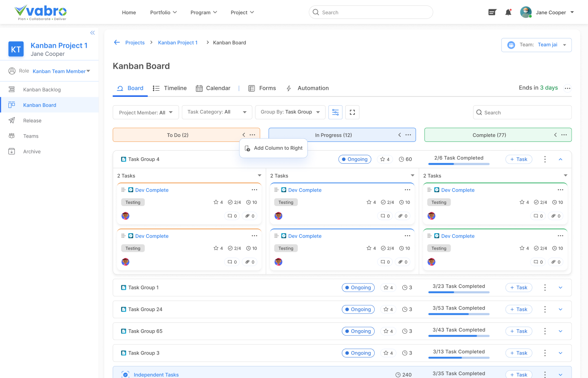Open Task Group 4 vertical dots menu

click(545, 159)
